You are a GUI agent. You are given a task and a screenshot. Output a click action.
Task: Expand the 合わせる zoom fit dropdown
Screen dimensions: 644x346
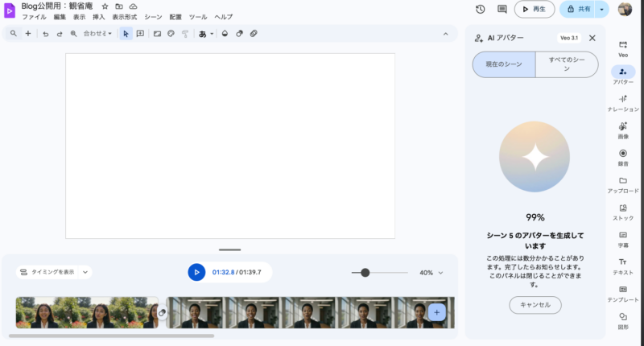(97, 34)
